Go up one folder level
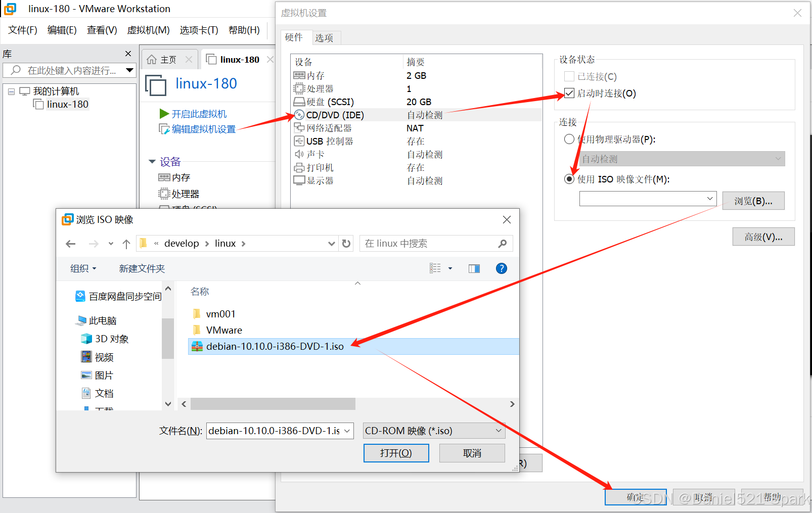 (x=126, y=244)
